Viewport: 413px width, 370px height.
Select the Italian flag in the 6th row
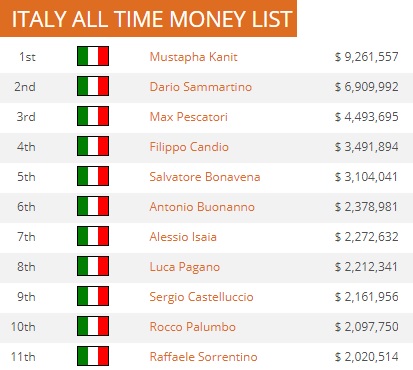pyautogui.click(x=93, y=206)
